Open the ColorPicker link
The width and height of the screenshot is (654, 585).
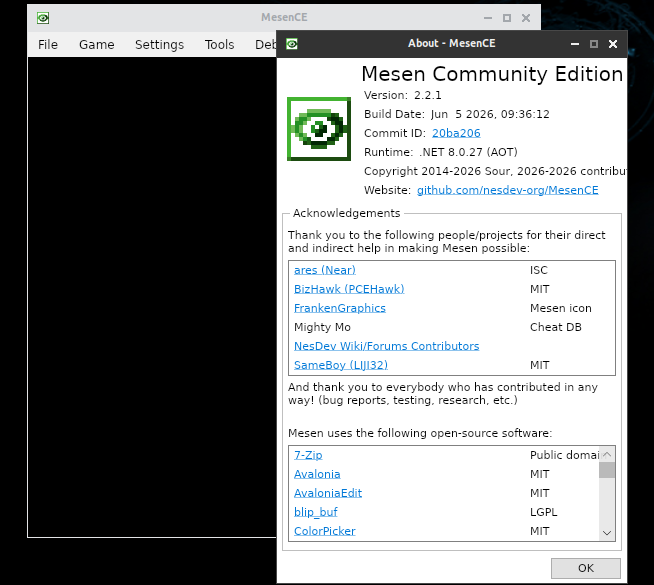[324, 531]
